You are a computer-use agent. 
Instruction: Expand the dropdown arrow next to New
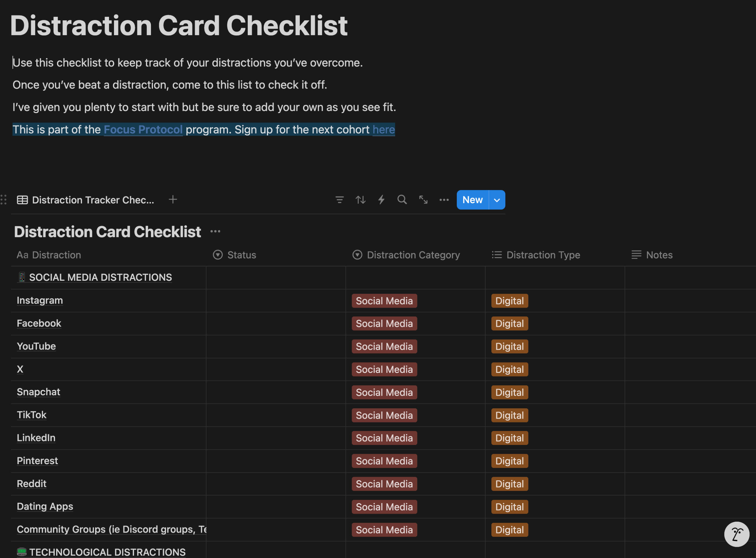[497, 200]
